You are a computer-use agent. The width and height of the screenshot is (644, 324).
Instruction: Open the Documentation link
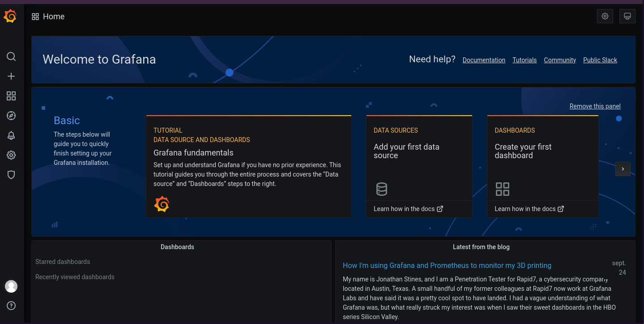click(x=484, y=60)
